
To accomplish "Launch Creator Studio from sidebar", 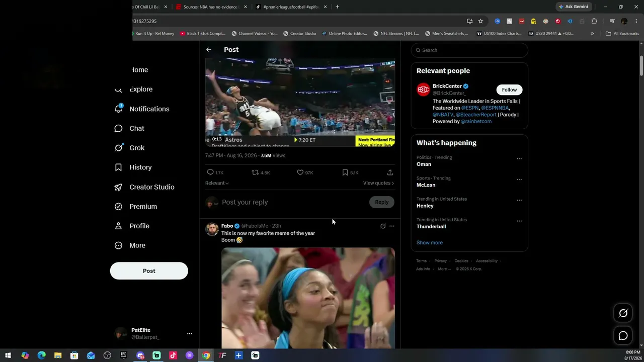I will (144, 187).
